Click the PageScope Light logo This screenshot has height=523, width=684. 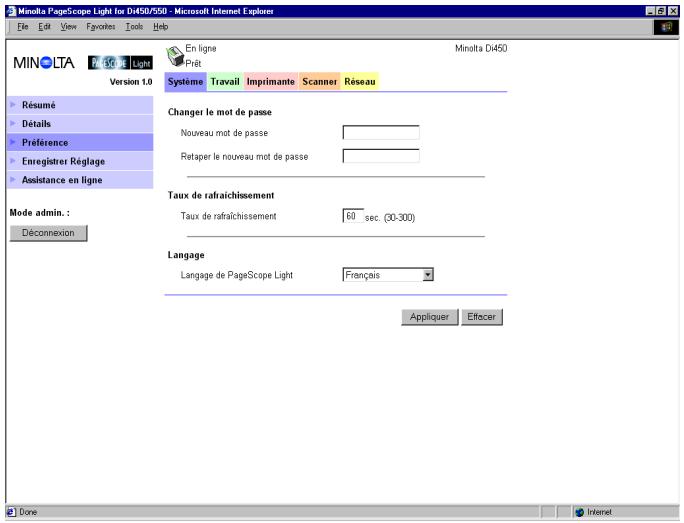(x=120, y=63)
